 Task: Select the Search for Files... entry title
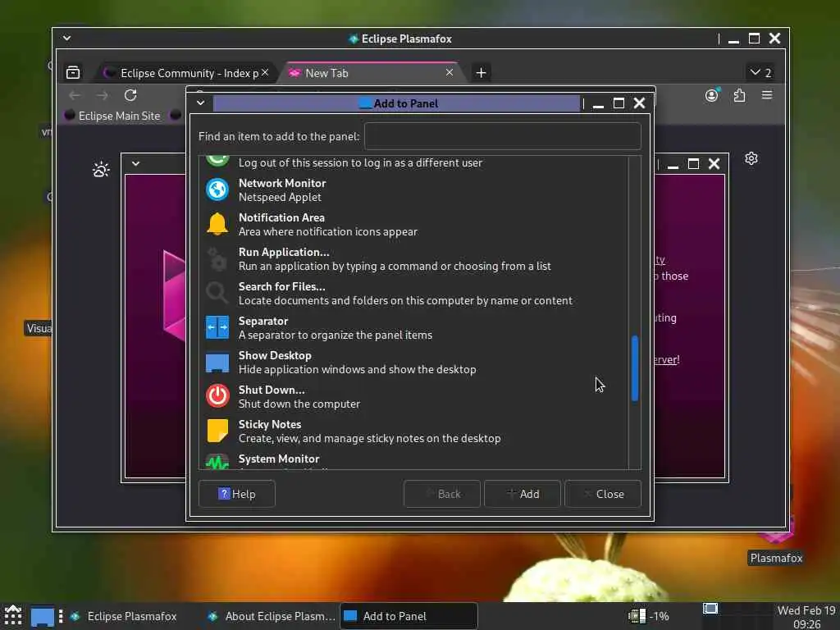coord(282,286)
